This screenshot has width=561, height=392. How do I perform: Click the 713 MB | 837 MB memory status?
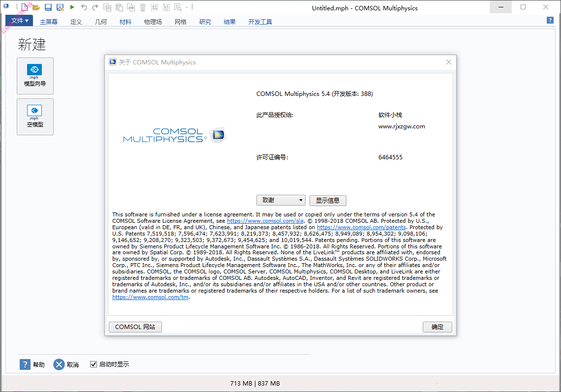[255, 384]
